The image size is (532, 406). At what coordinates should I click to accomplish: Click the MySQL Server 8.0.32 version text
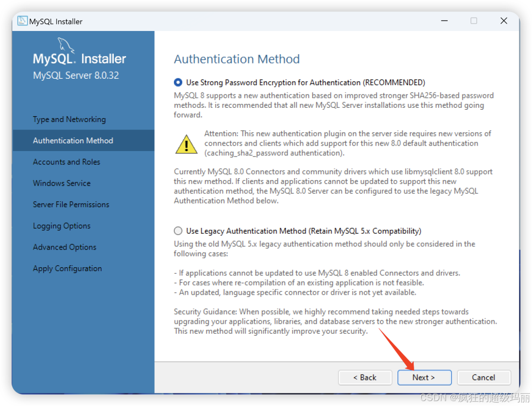(x=76, y=75)
